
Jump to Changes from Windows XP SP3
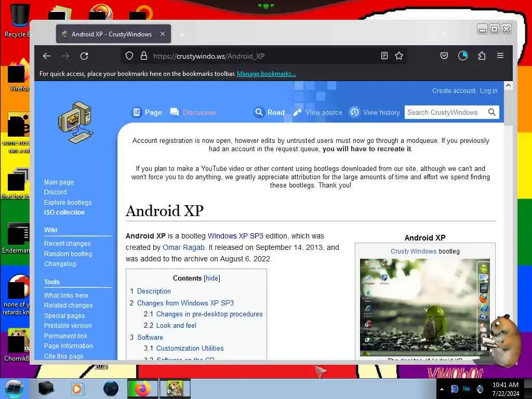185,303
